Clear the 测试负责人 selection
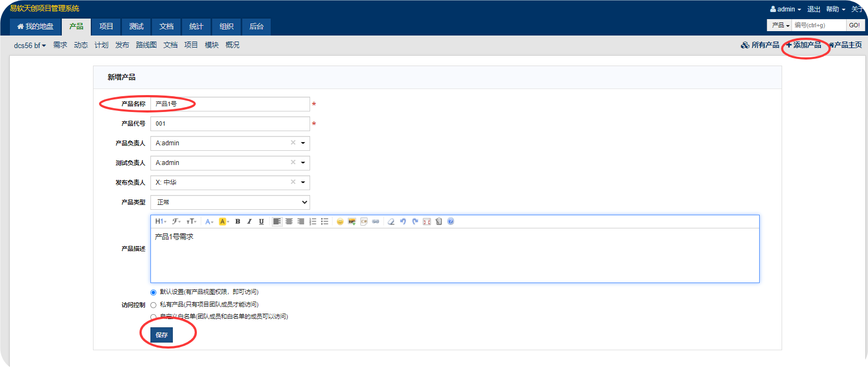 (x=293, y=162)
